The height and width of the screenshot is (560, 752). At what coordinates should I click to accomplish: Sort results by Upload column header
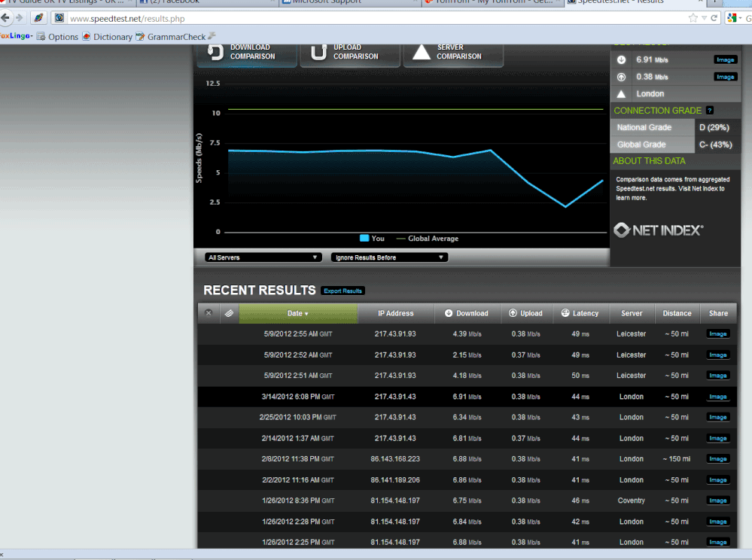click(526, 313)
